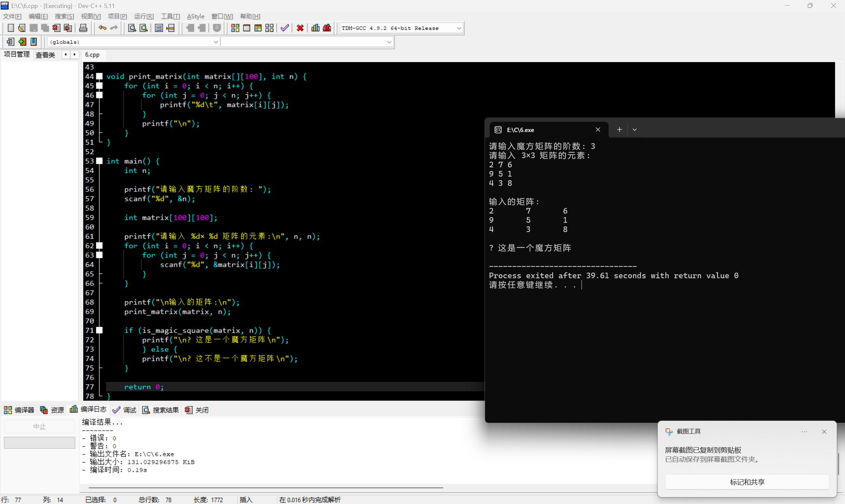Viewport: 845px width, 504px height.
Task: Click the 标记和共享 button
Action: point(747,482)
